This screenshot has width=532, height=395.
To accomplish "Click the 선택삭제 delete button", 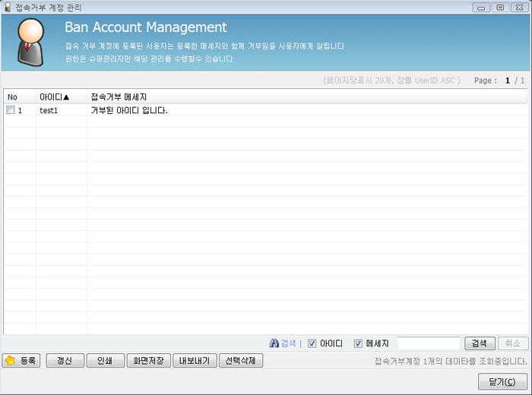I will [241, 360].
